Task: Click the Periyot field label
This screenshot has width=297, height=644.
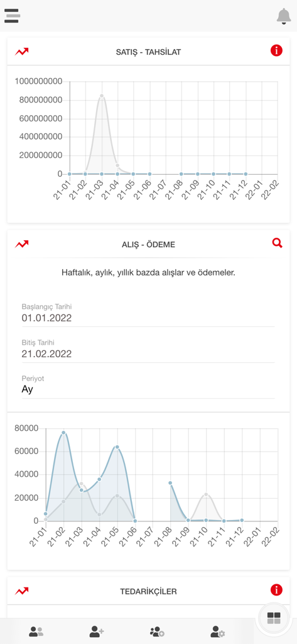Action: (x=33, y=379)
